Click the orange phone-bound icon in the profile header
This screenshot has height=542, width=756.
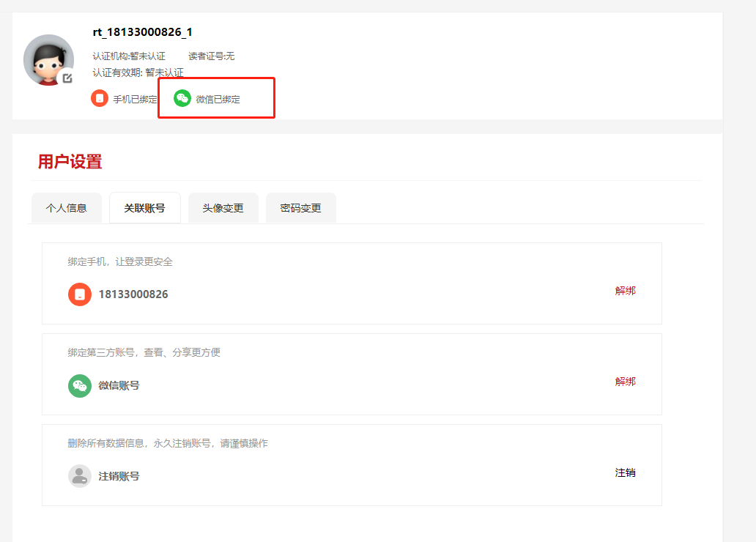pyautogui.click(x=100, y=98)
